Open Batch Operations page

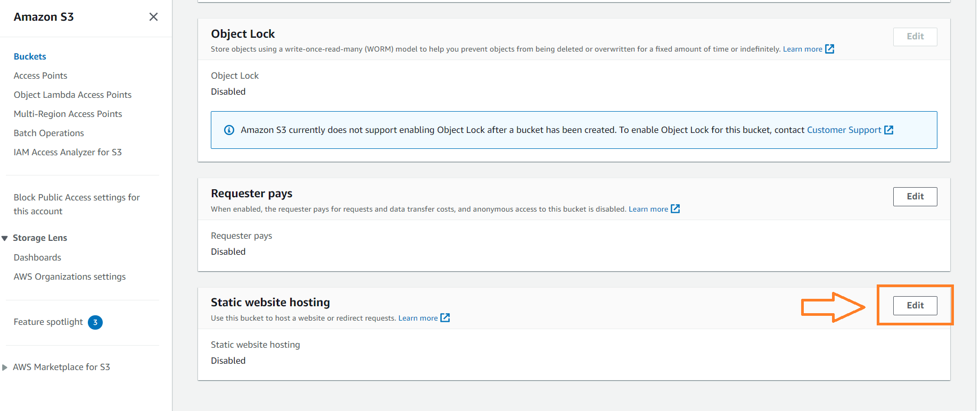[x=49, y=133]
